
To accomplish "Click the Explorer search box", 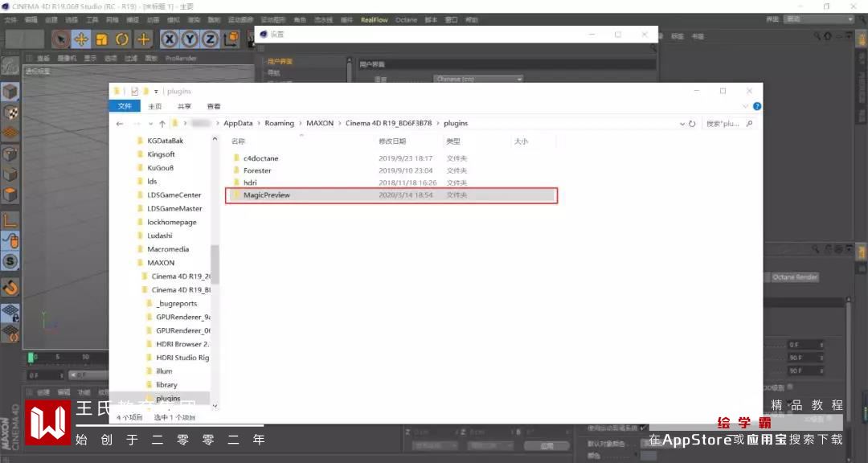I will (x=730, y=124).
